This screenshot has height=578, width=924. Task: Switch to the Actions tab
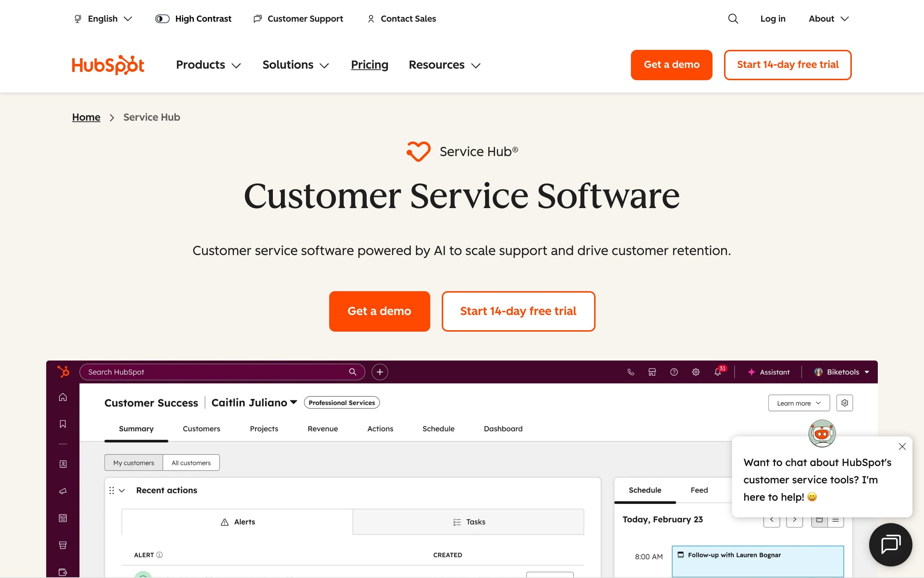380,429
